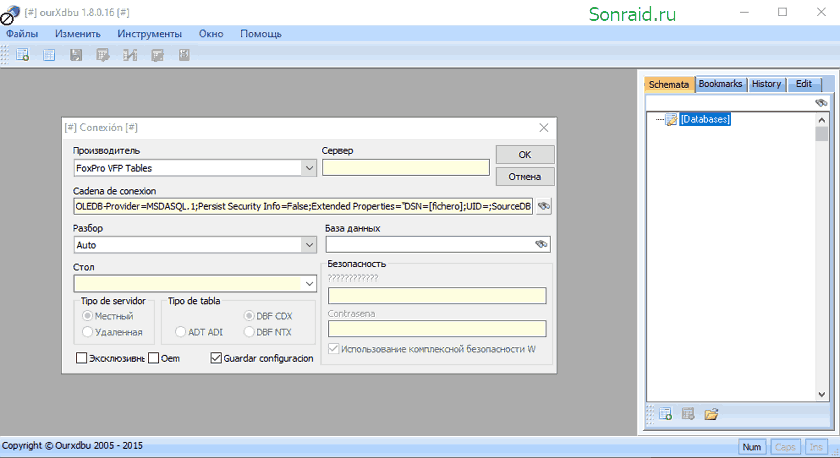Screen dimensions: 840x458
Task: Click the Contrasena password field
Action: (x=437, y=328)
